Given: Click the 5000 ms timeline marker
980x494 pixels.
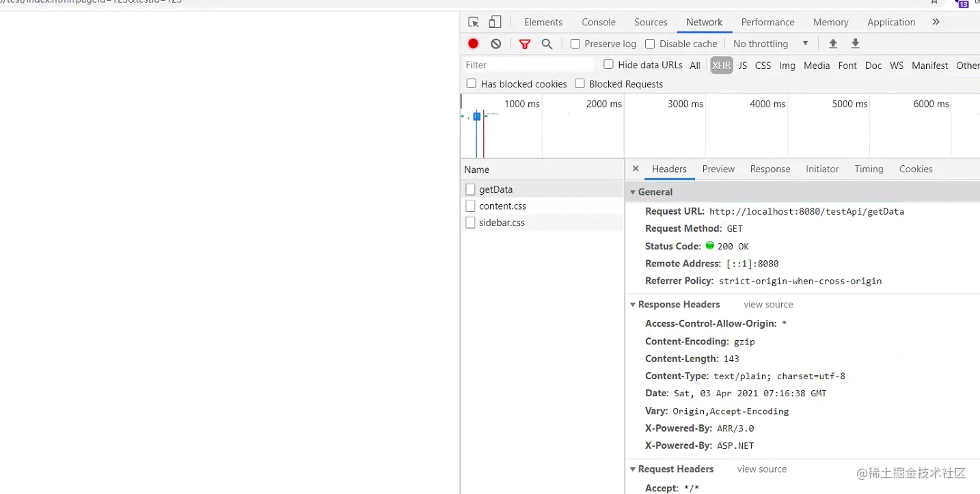Looking at the screenshot, I should (850, 104).
